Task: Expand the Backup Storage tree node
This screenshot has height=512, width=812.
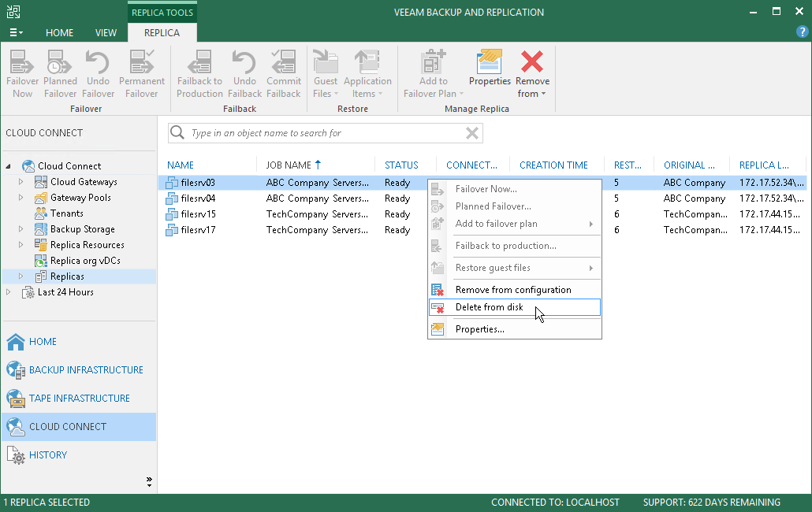Action: point(20,229)
